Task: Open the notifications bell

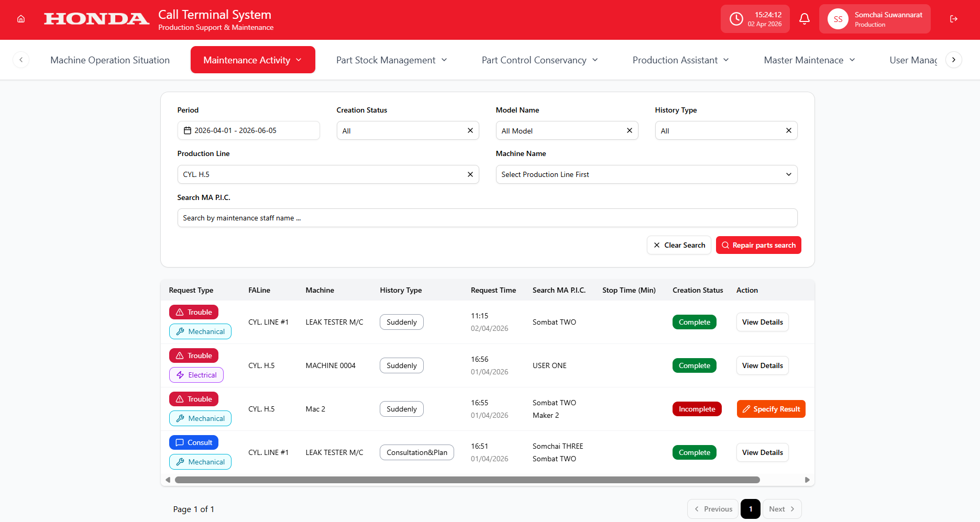Action: [x=805, y=19]
